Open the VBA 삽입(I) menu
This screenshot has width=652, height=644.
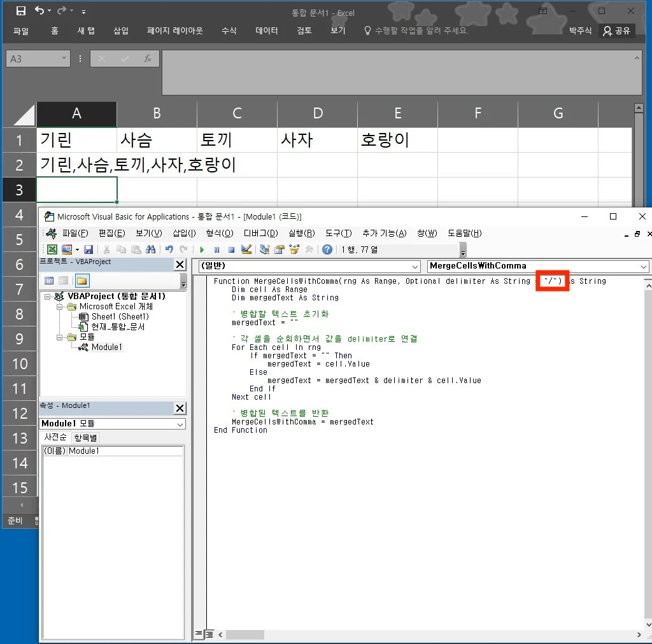184,234
